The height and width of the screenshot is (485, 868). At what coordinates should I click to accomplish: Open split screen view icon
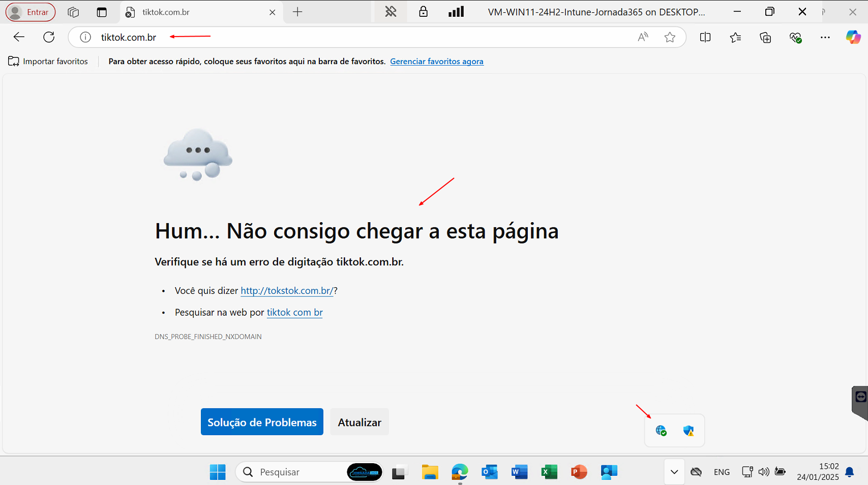[705, 37]
